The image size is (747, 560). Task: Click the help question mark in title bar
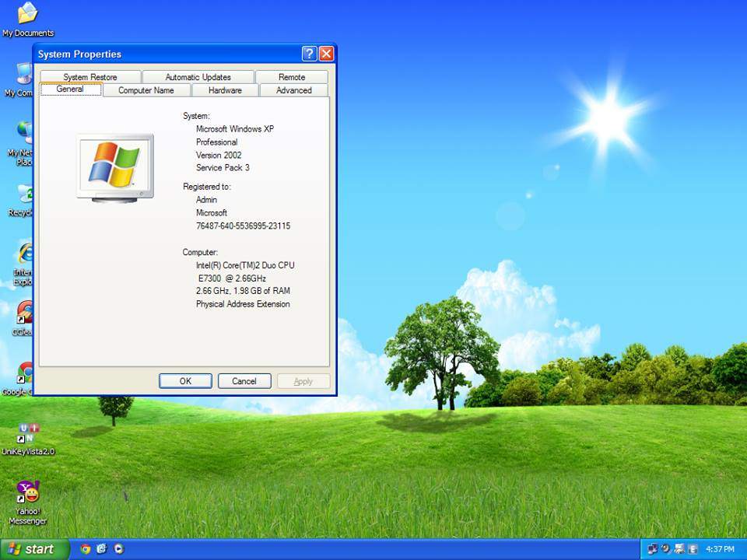pos(309,54)
